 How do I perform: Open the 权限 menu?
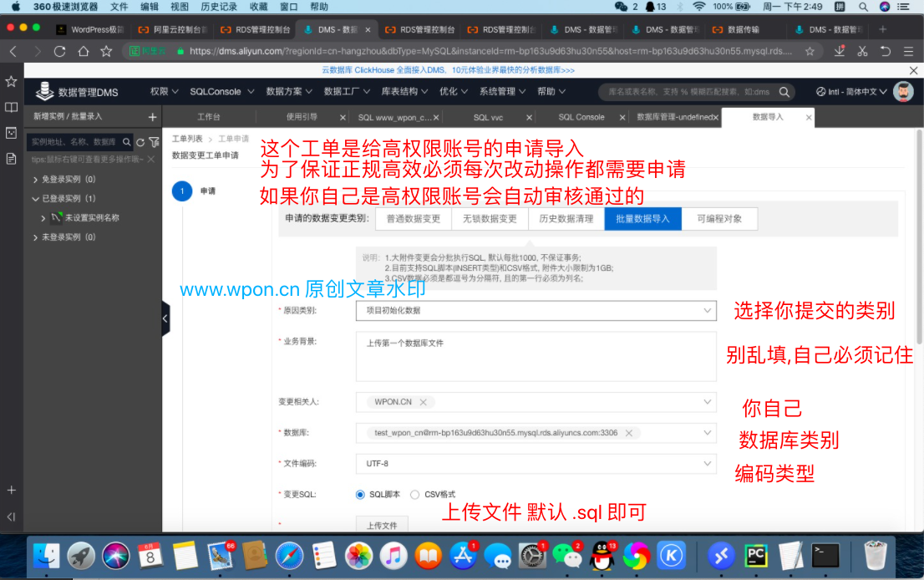[x=164, y=91]
